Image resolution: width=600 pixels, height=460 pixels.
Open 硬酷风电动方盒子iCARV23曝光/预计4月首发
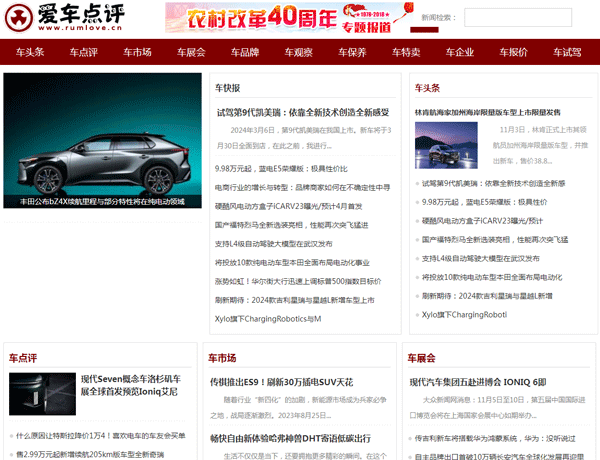pos(289,206)
